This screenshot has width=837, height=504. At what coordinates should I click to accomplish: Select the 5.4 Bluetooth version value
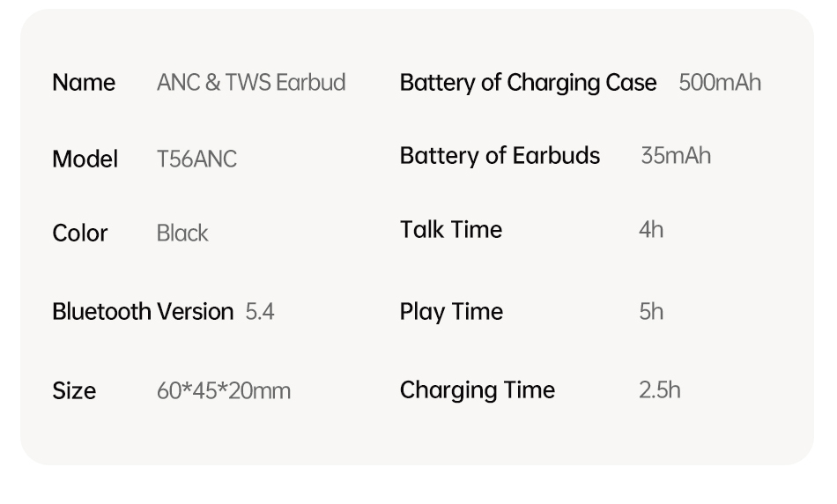pyautogui.click(x=259, y=312)
